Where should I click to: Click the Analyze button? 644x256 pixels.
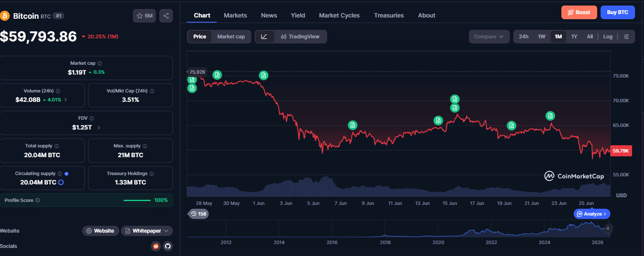tap(592, 214)
